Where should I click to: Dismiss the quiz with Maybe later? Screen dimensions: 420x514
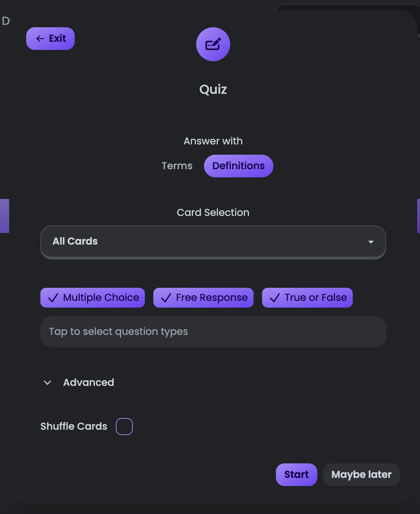click(361, 474)
